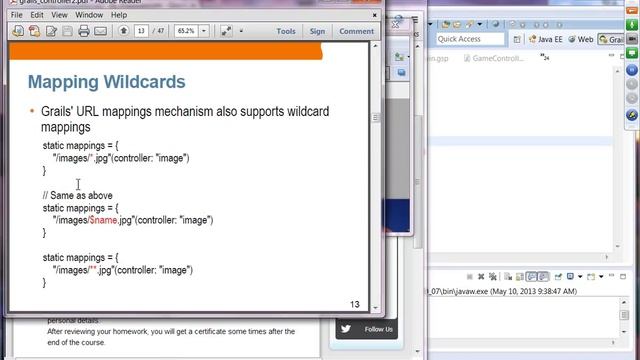This screenshot has height=360, width=640.
Task: Click Open Console icon in Eclipse
Action: pyautogui.click(x=591, y=277)
